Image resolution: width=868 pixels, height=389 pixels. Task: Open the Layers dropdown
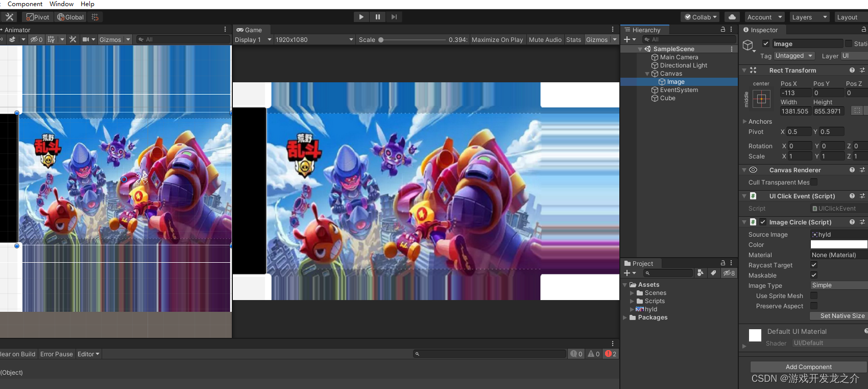point(809,17)
